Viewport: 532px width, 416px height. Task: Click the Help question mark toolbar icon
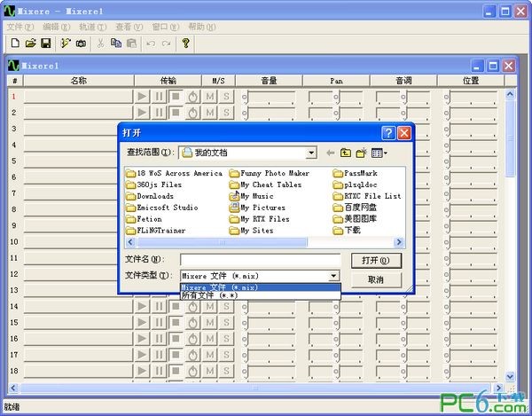click(185, 43)
